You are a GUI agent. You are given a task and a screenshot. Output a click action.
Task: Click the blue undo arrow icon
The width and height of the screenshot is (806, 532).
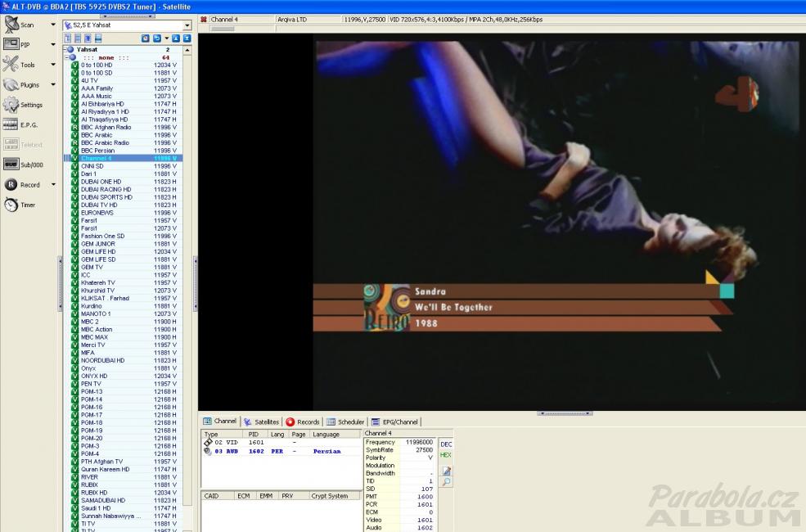point(157,38)
